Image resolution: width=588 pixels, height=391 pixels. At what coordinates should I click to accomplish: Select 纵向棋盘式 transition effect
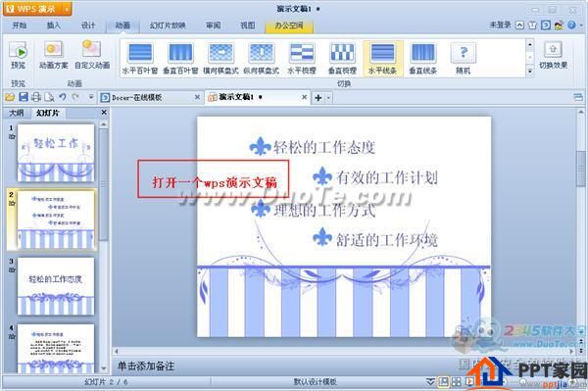click(x=262, y=58)
